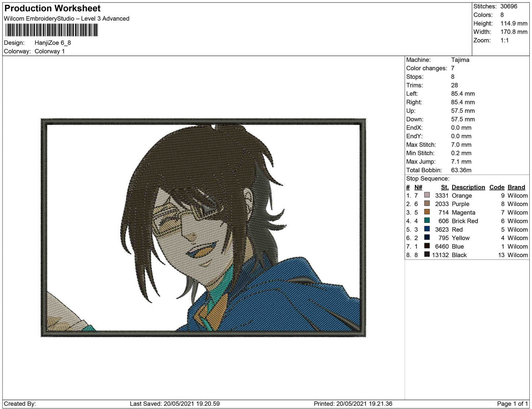Select the Zoom value '1:1'
The width and height of the screenshot is (532, 409).
505,40
